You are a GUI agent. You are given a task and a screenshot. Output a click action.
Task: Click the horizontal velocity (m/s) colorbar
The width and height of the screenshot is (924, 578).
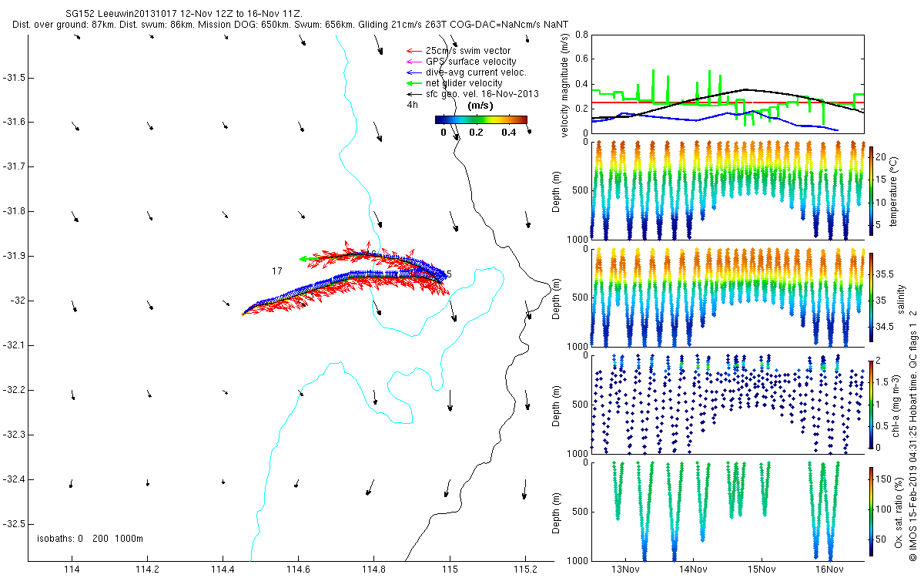(481, 119)
